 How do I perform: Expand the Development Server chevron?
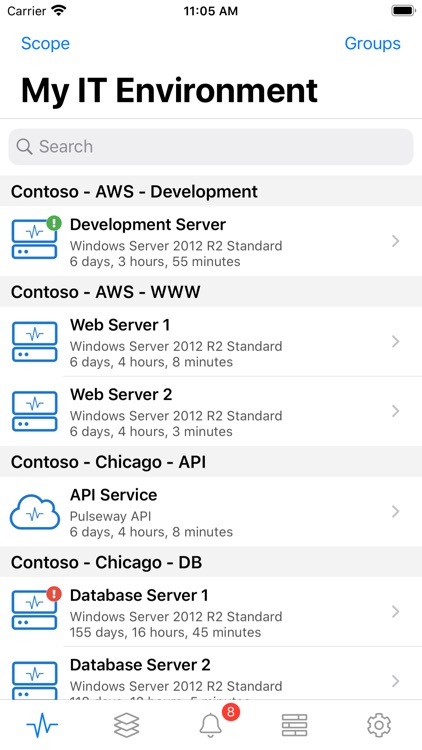pos(395,242)
